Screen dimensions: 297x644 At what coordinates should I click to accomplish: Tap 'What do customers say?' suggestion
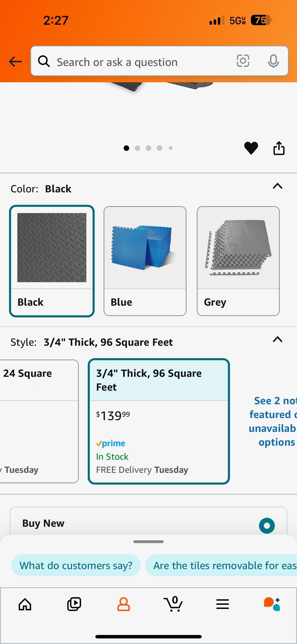point(76,566)
